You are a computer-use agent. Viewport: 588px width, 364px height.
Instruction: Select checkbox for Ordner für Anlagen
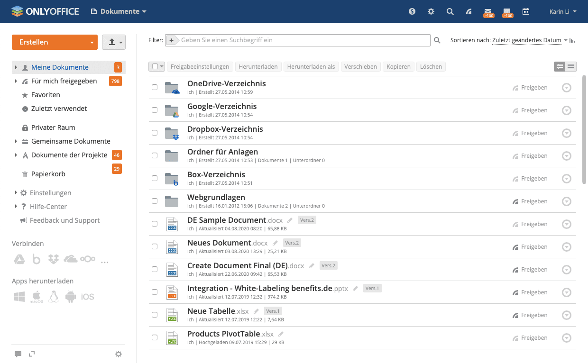tap(155, 155)
